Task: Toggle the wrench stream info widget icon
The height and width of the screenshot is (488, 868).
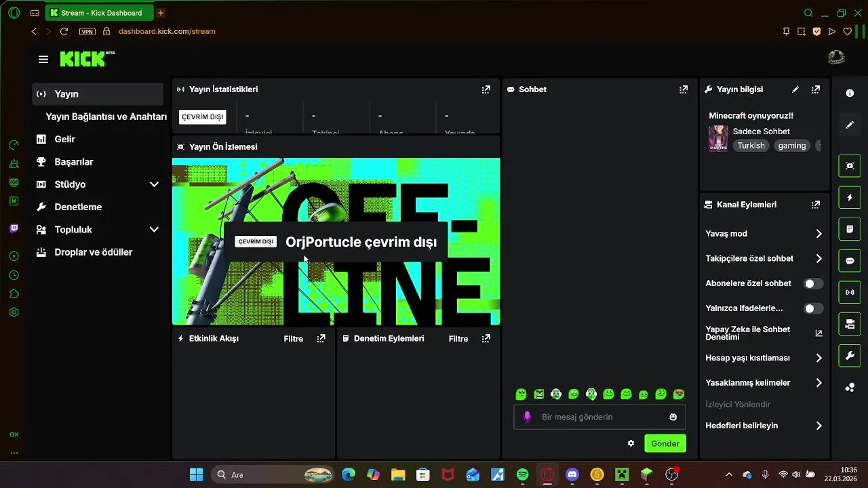Action: (x=850, y=356)
